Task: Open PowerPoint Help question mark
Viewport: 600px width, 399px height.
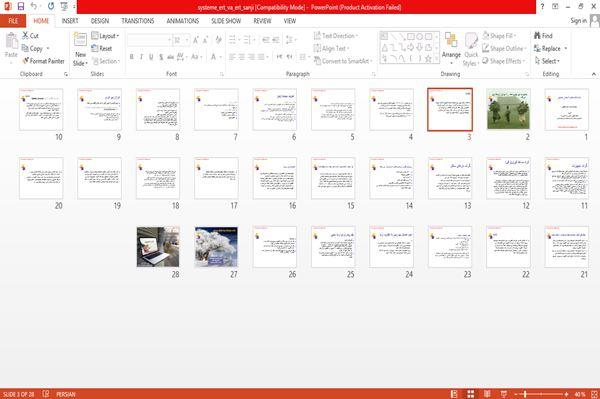Action: (542, 6)
